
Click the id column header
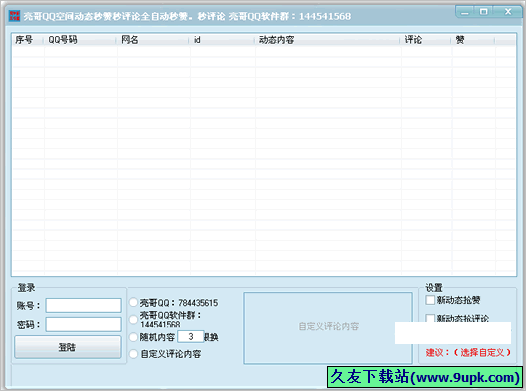tap(222, 40)
